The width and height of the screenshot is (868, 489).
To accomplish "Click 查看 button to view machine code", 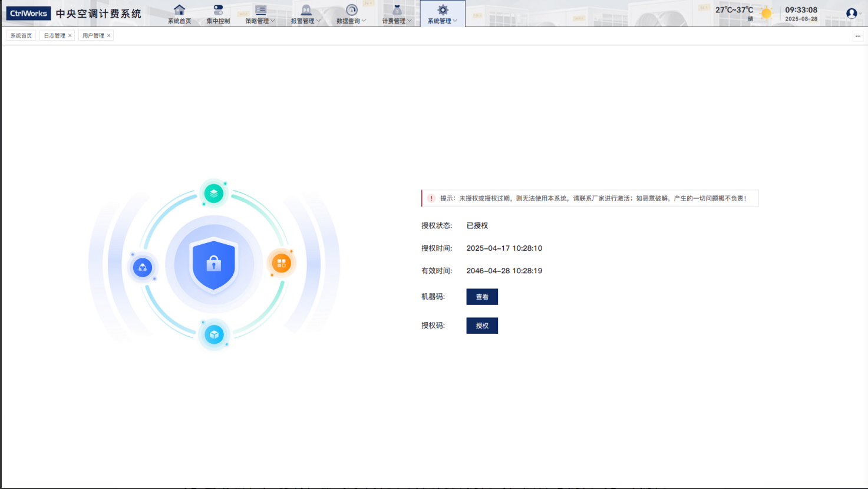I will 482,297.
